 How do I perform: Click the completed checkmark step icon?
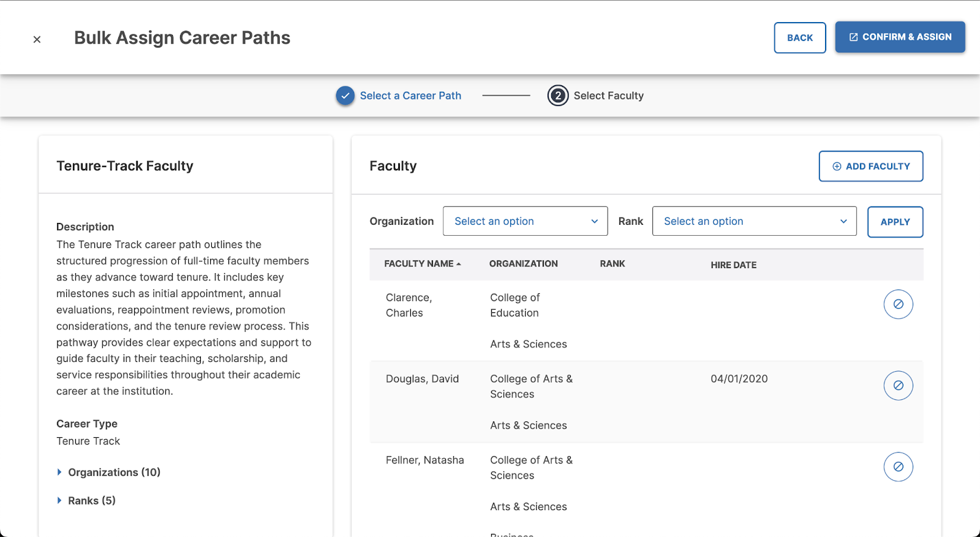[x=345, y=96]
